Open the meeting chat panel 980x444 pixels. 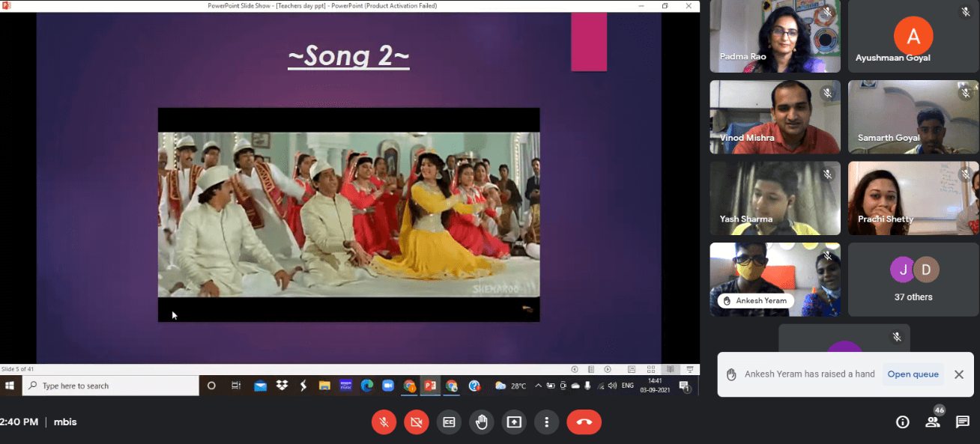point(963,422)
